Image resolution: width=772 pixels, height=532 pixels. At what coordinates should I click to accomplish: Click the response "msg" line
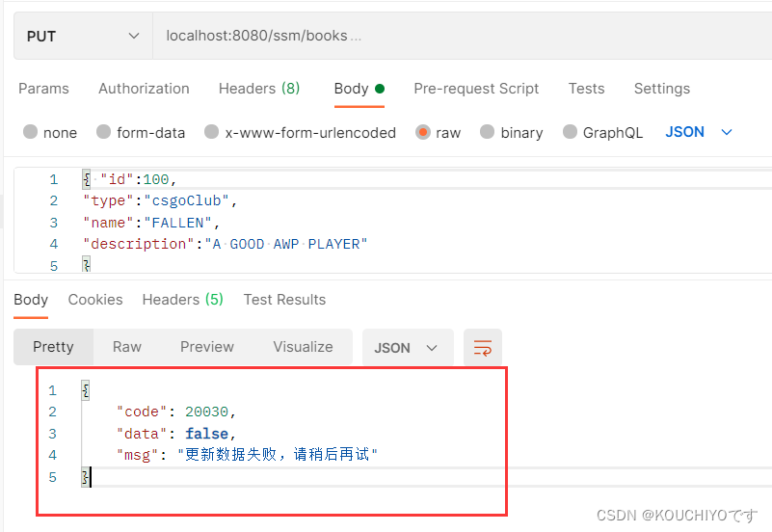(x=247, y=455)
